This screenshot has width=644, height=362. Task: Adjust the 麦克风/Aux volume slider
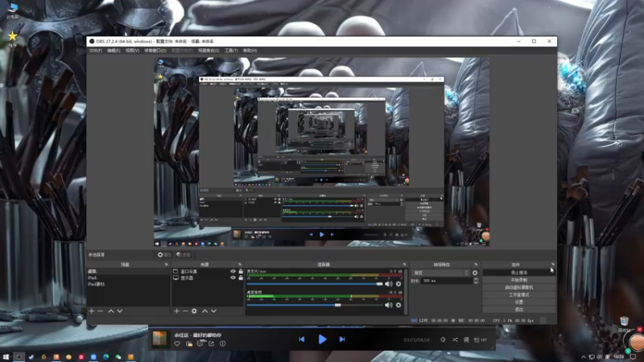tap(315, 284)
